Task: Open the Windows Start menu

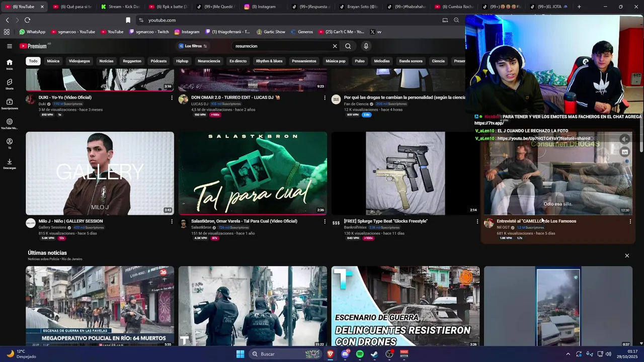Action: pyautogui.click(x=240, y=354)
